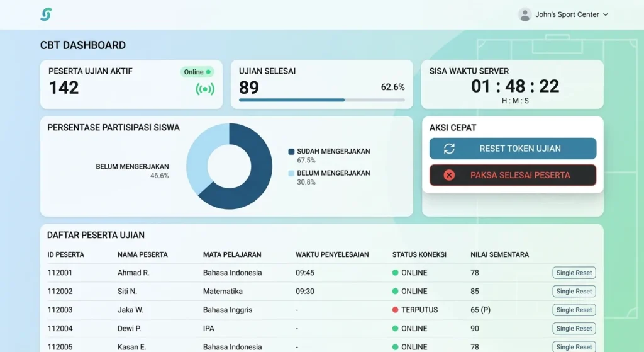
Task: Click the green status dot for Dewi P.
Action: point(395,328)
